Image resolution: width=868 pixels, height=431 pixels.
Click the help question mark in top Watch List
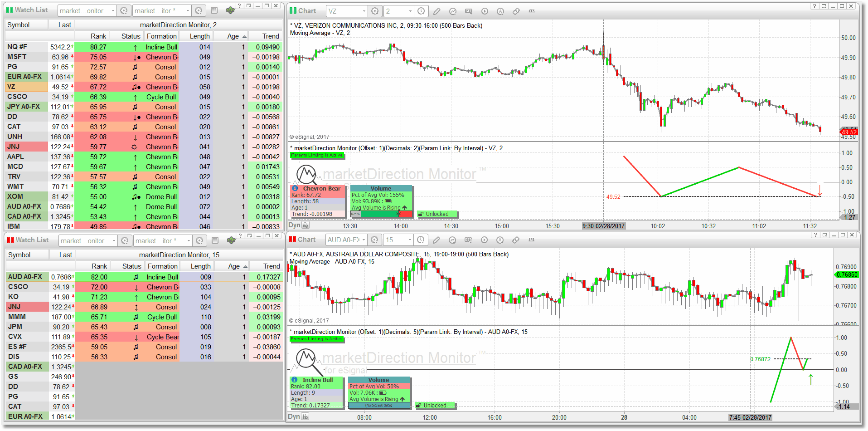[x=239, y=6]
